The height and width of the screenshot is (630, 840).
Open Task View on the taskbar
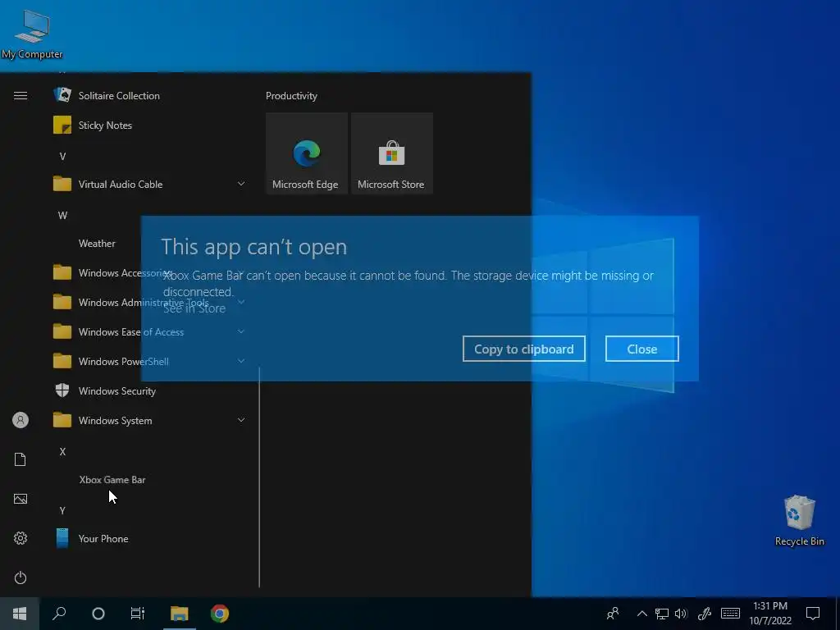coord(138,614)
